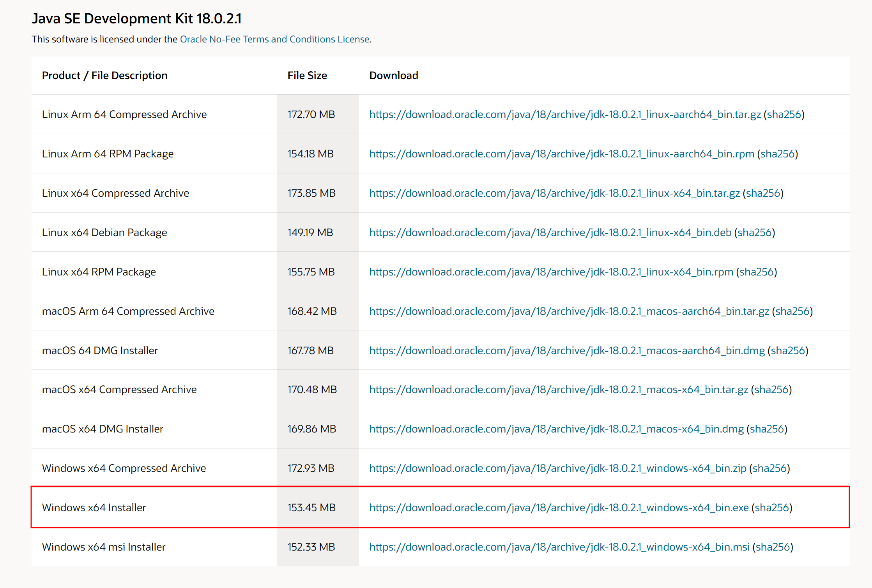
Task: Open sha256 for Linux Arm 64 RPM Package
Action: click(x=777, y=154)
